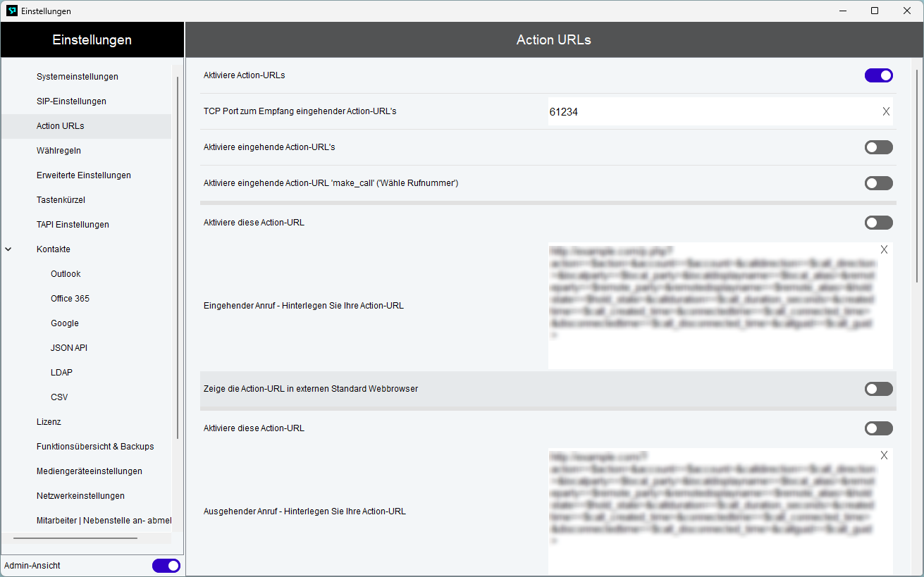The width and height of the screenshot is (924, 577).
Task: Select Wählregeln from the settings list
Action: 59,151
